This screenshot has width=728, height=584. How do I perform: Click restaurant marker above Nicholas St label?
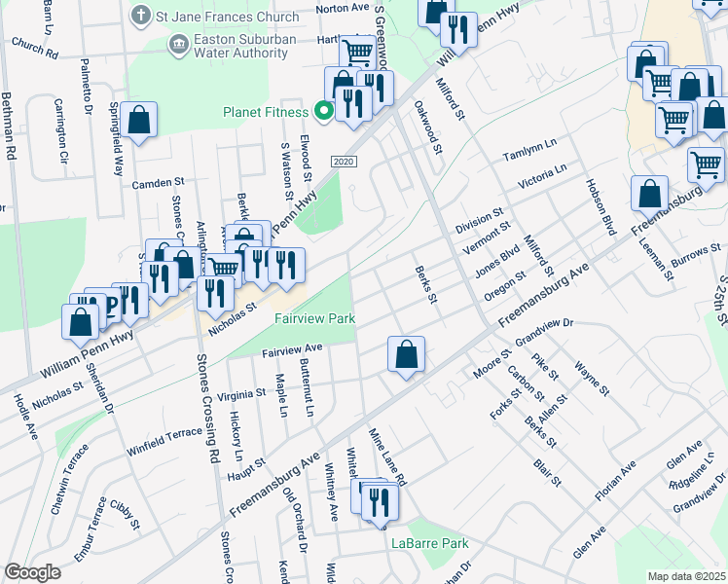pyautogui.click(x=215, y=297)
